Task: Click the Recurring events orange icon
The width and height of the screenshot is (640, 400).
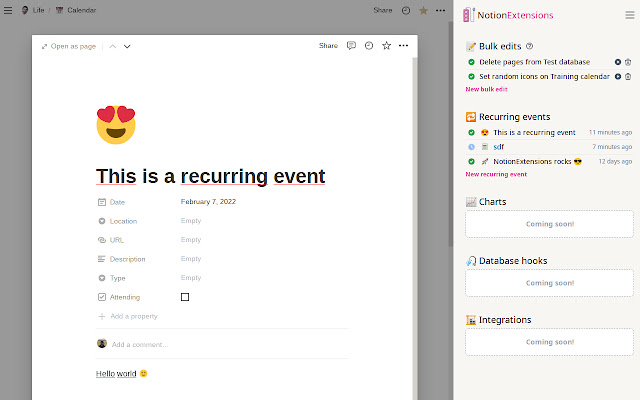Action: point(471,117)
